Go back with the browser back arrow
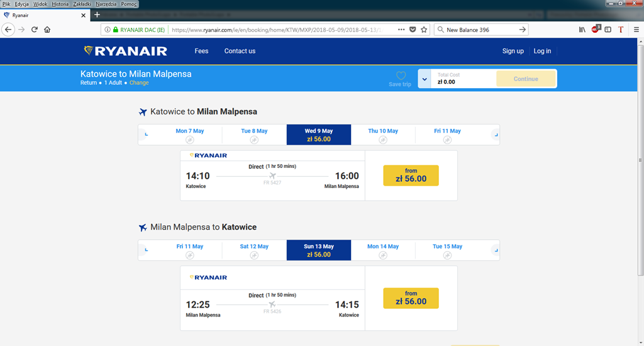 click(8, 30)
